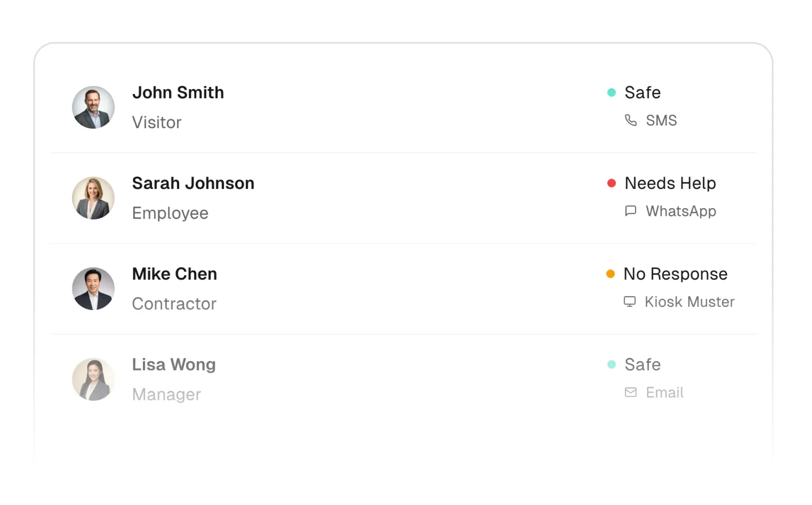Screen dimensions: 812x505
Task: Click Sarah Johnson's profile avatar
Action: coord(93,198)
